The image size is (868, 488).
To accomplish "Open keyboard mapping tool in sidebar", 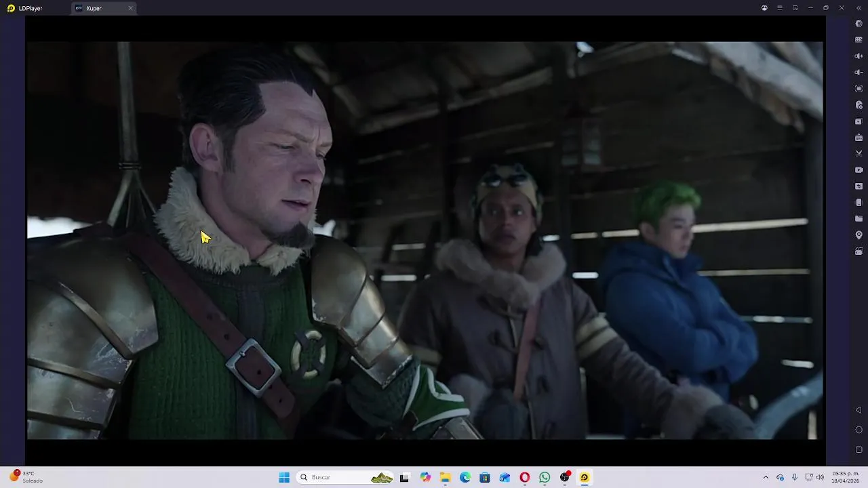I will point(859,39).
